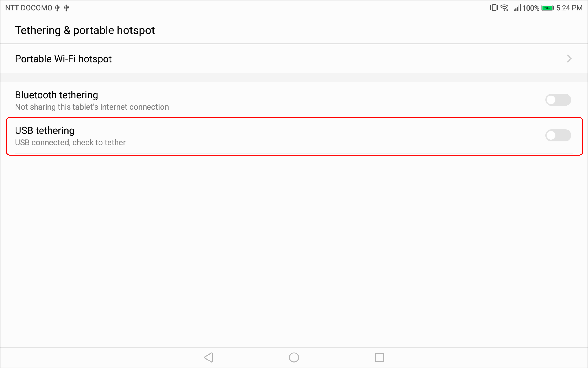Turn on the USB tethering switch

558,135
